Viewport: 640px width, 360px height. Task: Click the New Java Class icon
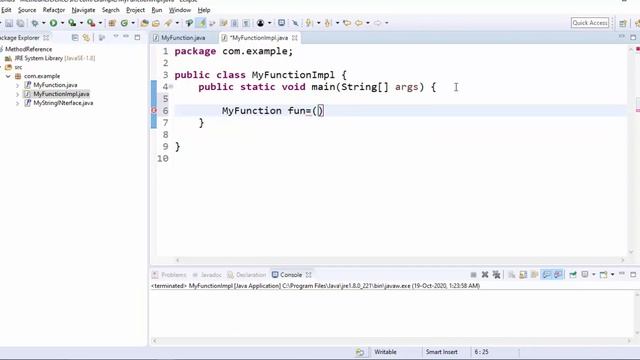tap(124, 23)
